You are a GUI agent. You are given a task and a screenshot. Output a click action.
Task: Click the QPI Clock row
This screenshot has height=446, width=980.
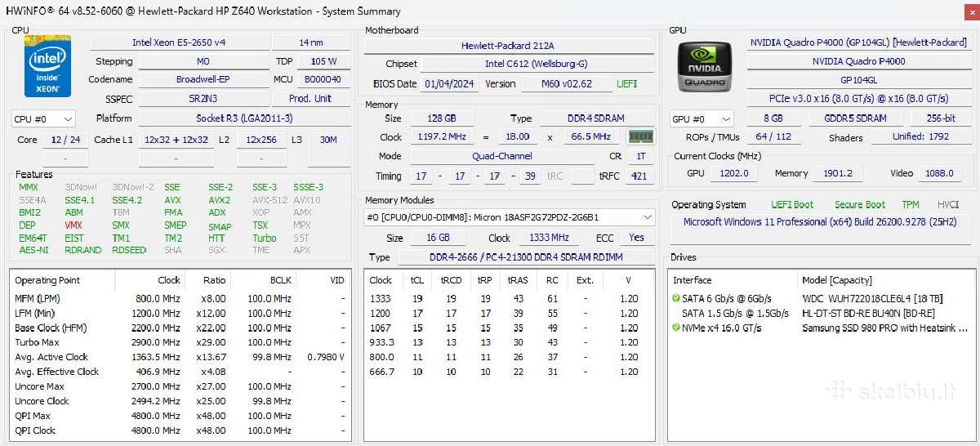pos(180,430)
